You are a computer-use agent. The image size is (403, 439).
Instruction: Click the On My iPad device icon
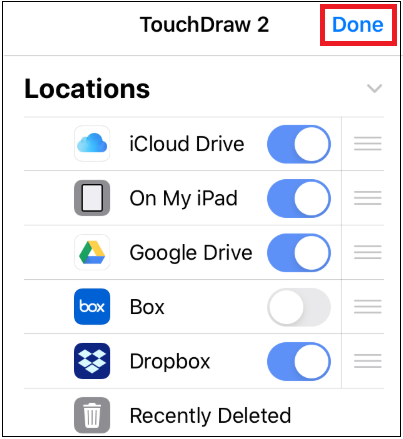point(92,198)
